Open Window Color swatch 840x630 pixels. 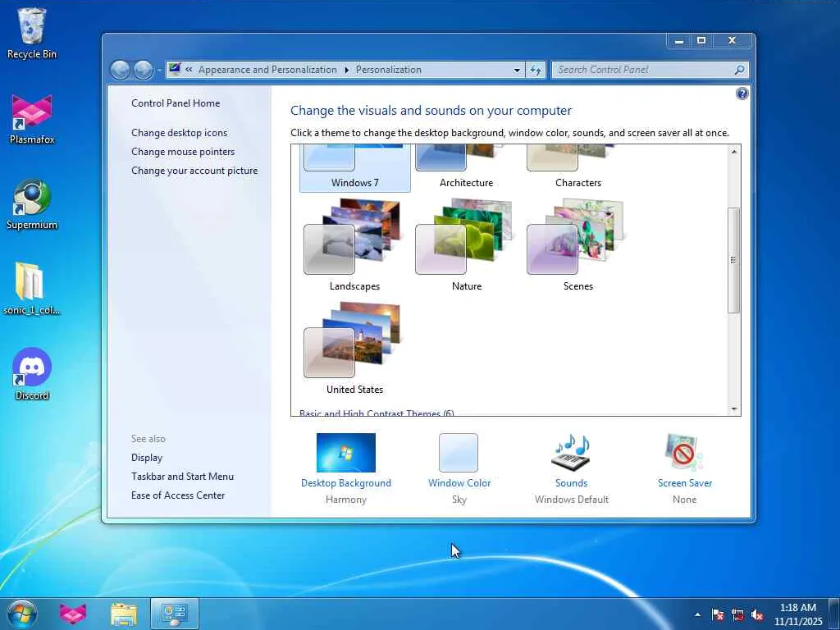click(459, 453)
